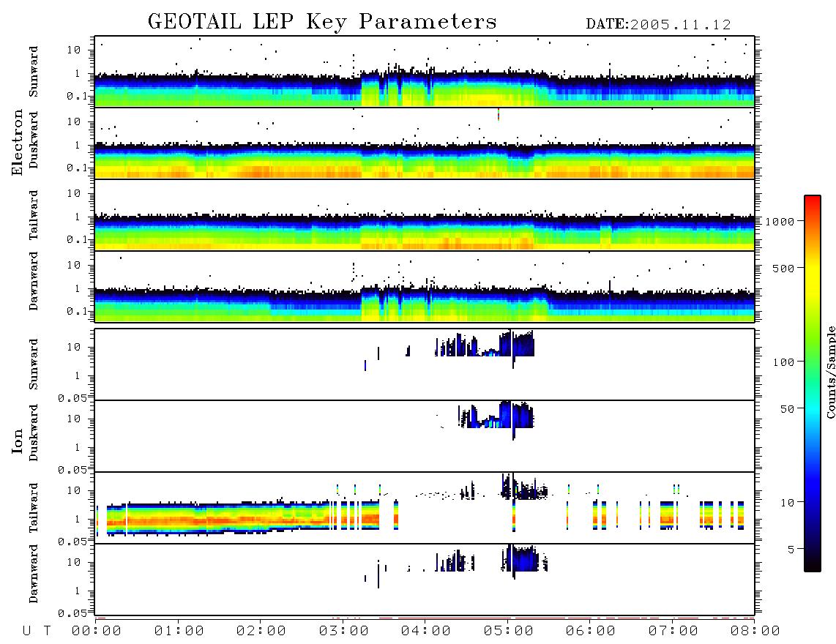
Task: Select the '05:00' time tick label
Action: 509,632
